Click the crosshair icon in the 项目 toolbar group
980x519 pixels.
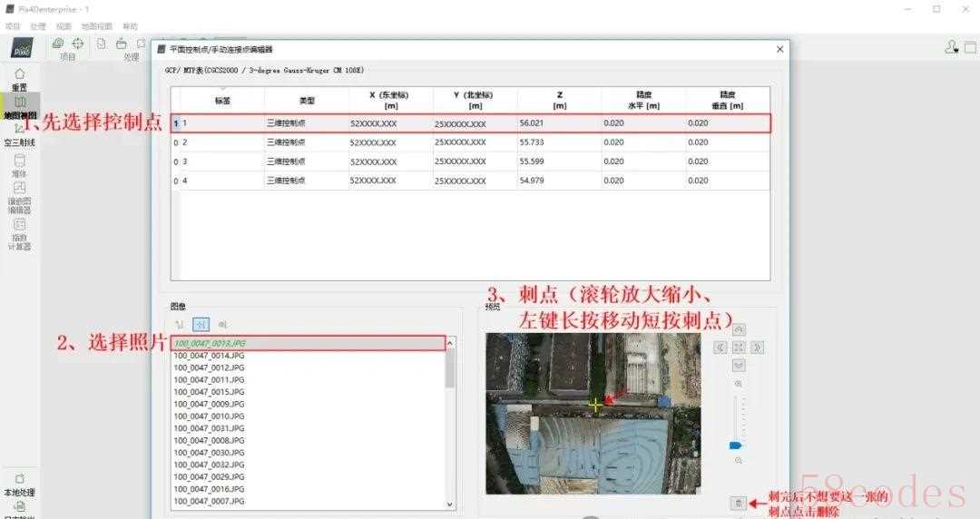[x=77, y=44]
